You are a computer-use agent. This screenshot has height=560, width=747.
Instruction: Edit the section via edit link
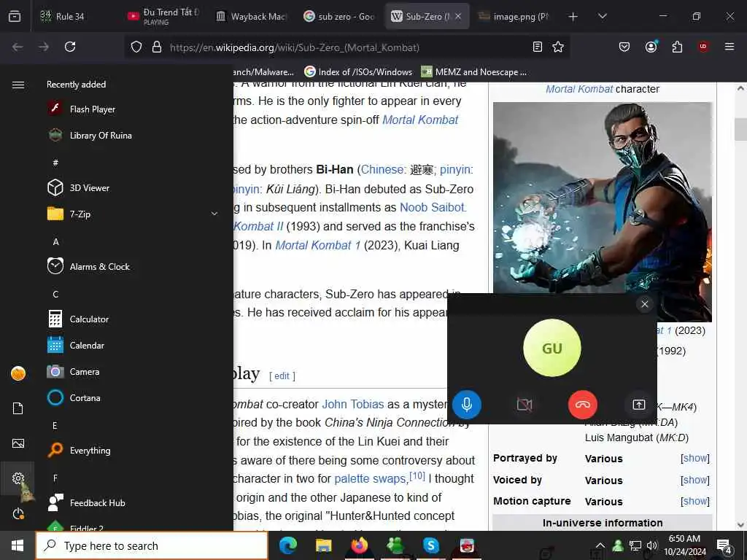click(282, 376)
